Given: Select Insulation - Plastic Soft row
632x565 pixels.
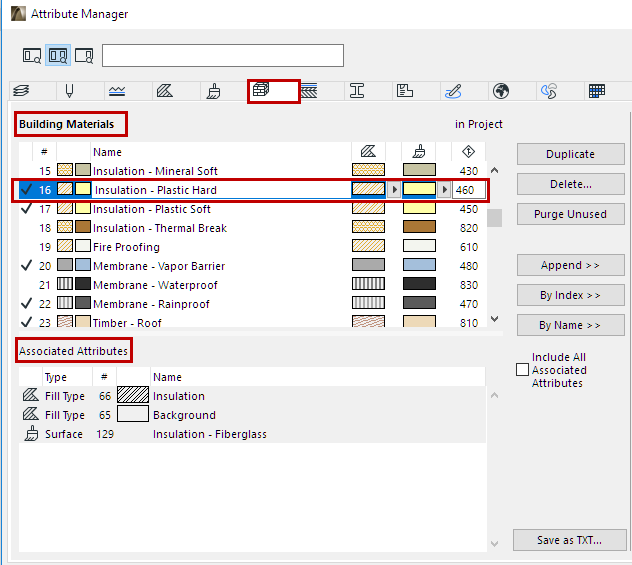Looking at the screenshot, I should pos(252,209).
